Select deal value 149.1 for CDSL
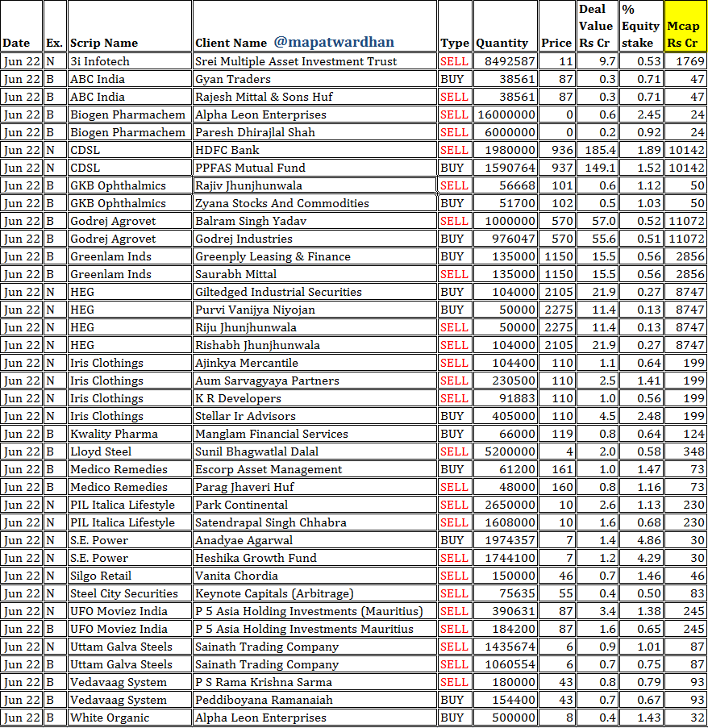The height and width of the screenshot is (728, 708). [x=596, y=168]
